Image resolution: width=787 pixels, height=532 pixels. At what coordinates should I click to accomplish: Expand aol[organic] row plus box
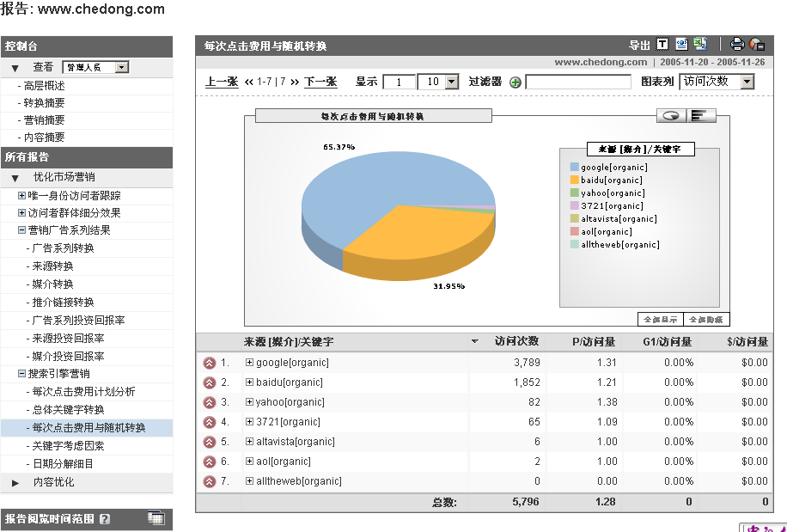tap(249, 462)
